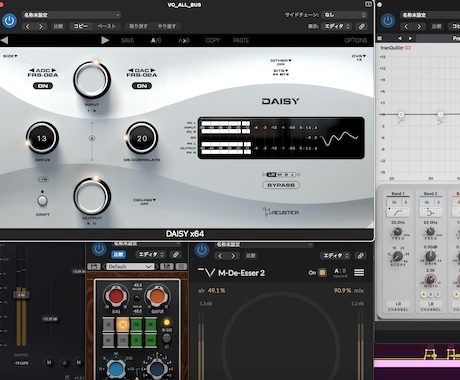Toggle the DRIFT switch
Screen dimensions: 460x380
tap(42, 200)
